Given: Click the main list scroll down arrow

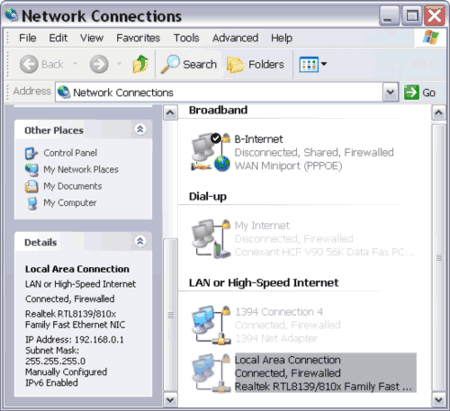Looking at the screenshot, I should [x=439, y=400].
